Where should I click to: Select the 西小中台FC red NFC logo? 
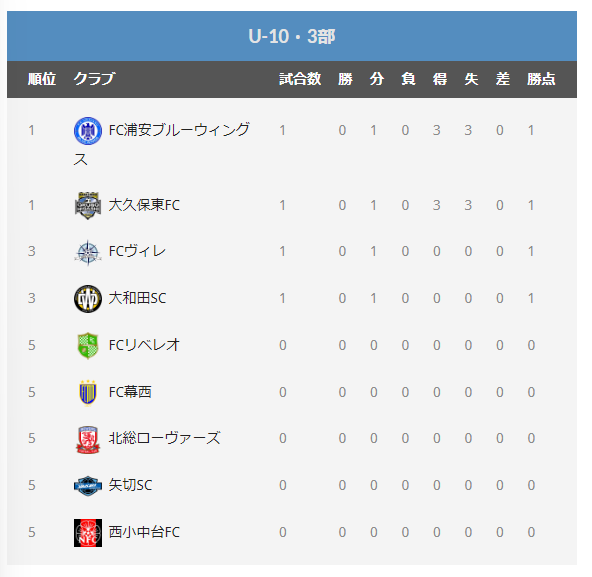[88, 532]
